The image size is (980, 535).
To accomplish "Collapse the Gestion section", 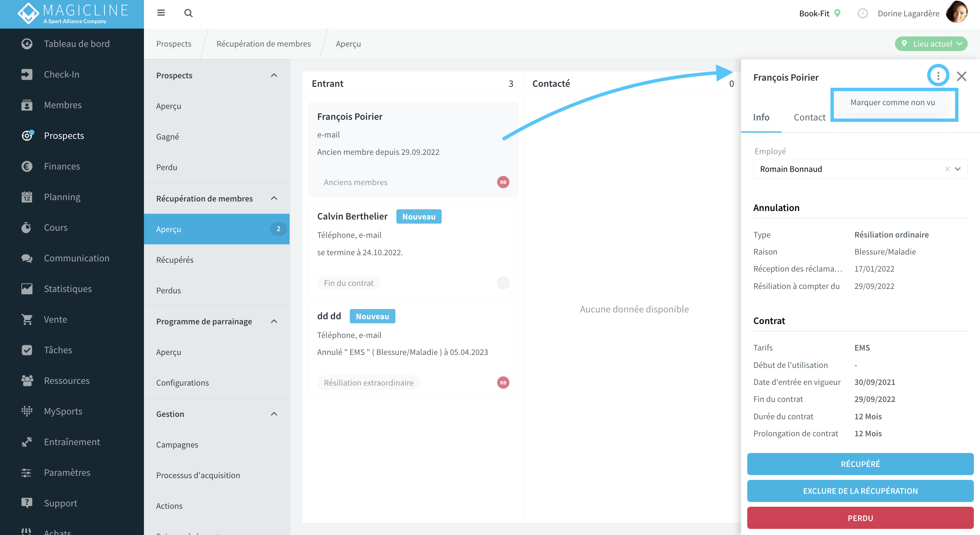I will [274, 414].
